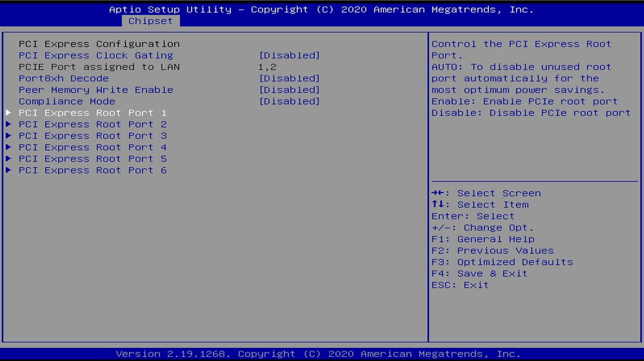The image size is (644, 361).
Task: Click the Select Item arrows hint
Action: point(480,205)
